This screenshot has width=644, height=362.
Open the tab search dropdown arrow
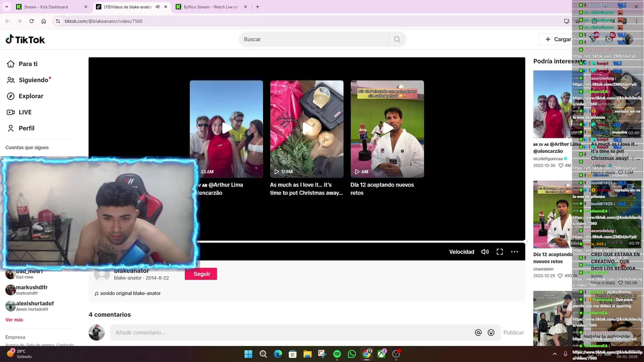pos(7,7)
